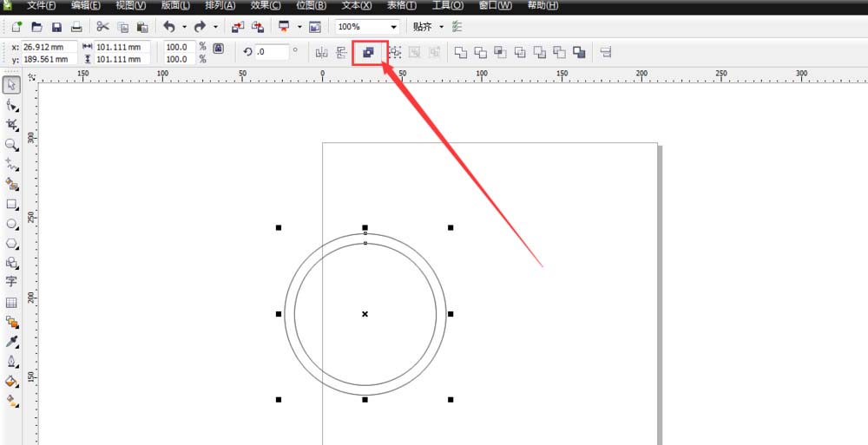This screenshot has width=868, height=445.
Task: Click the Import icon
Action: [x=238, y=27]
